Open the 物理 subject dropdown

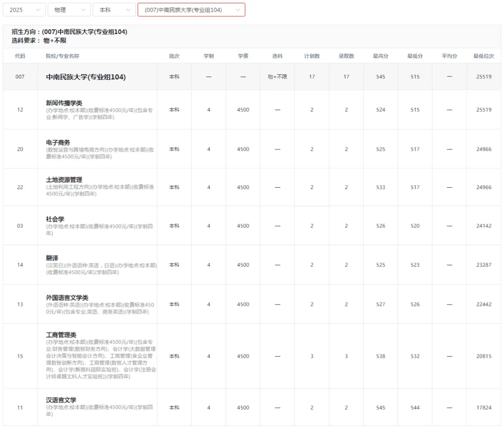69,10
